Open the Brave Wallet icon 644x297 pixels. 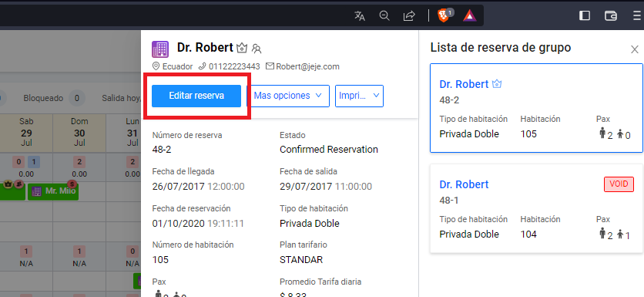[x=611, y=15]
